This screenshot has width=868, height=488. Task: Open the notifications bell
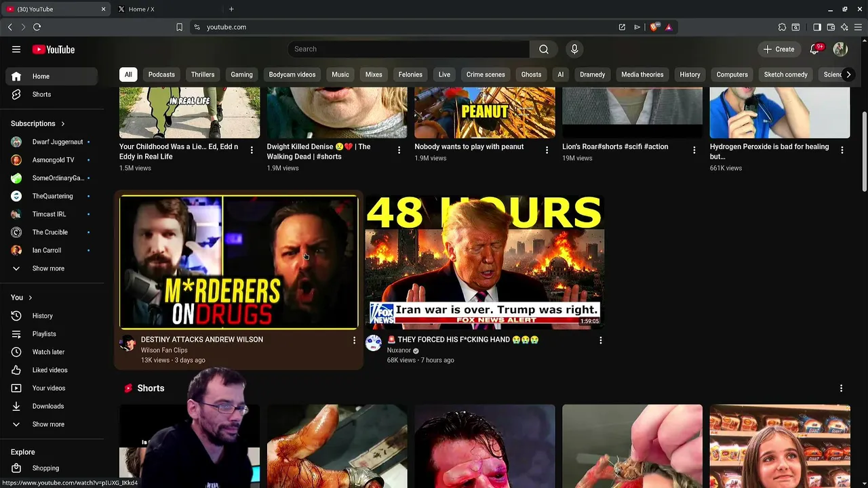tap(815, 49)
